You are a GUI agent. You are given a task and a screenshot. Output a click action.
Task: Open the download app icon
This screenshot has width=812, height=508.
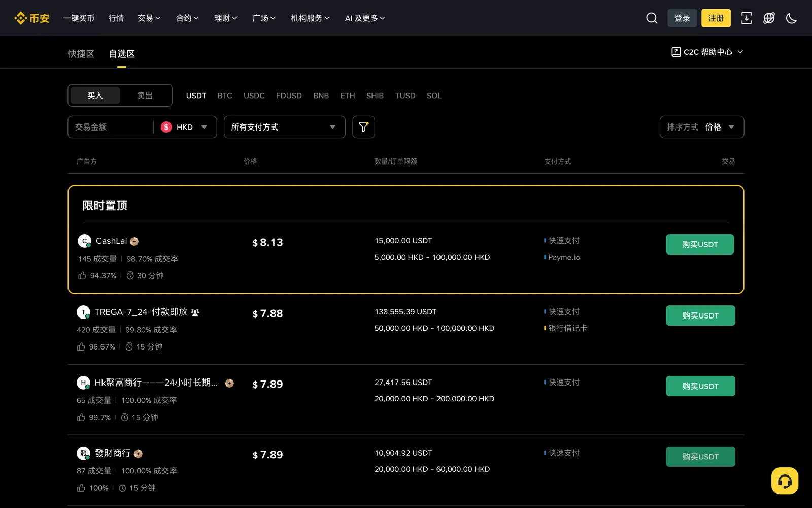coord(746,18)
